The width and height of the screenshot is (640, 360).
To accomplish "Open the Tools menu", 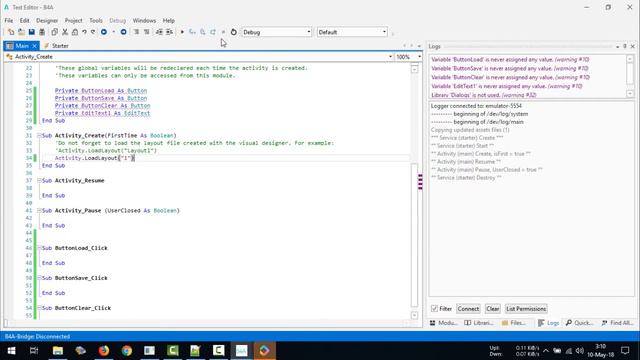I will (96, 20).
